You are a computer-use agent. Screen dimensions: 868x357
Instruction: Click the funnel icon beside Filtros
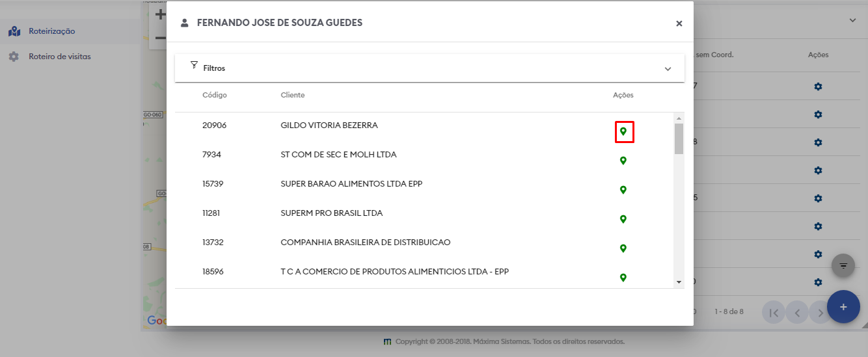click(x=194, y=65)
